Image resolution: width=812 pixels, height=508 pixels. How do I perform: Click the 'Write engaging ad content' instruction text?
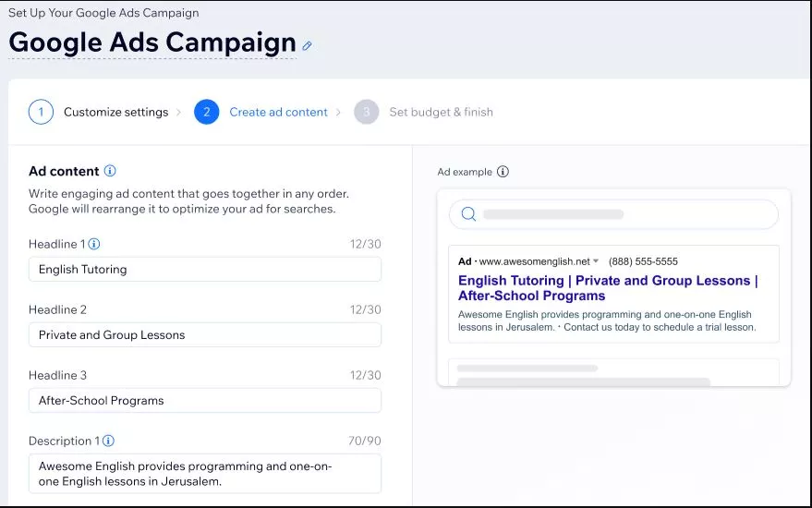(x=189, y=201)
